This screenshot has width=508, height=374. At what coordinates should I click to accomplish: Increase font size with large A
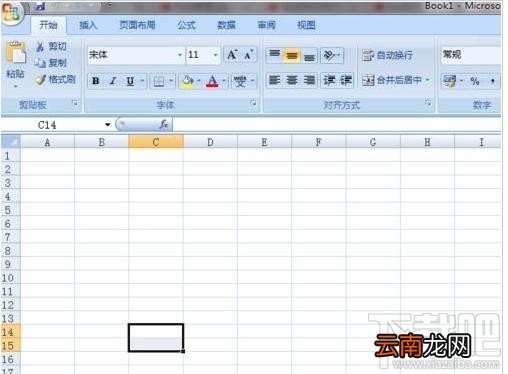pyautogui.click(x=232, y=55)
